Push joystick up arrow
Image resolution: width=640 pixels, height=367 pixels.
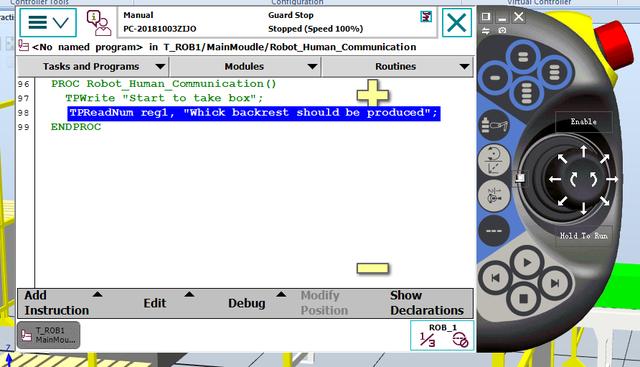click(x=584, y=151)
